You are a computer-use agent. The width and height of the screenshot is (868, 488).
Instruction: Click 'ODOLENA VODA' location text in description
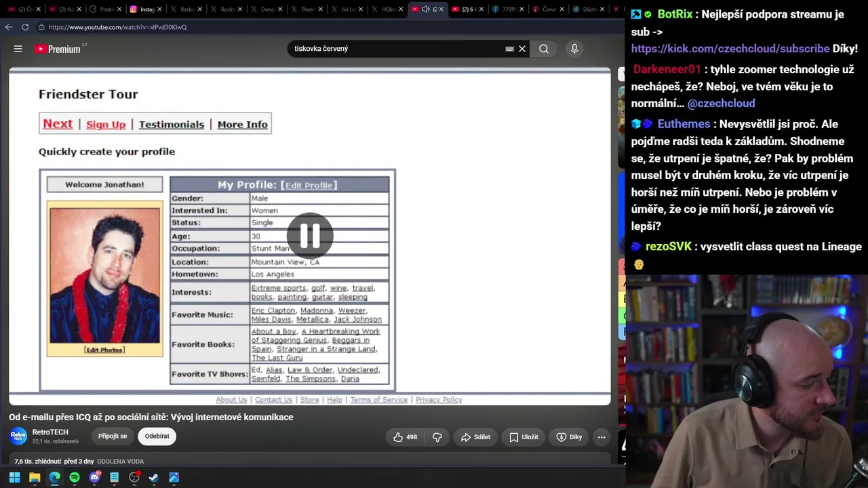121,462
